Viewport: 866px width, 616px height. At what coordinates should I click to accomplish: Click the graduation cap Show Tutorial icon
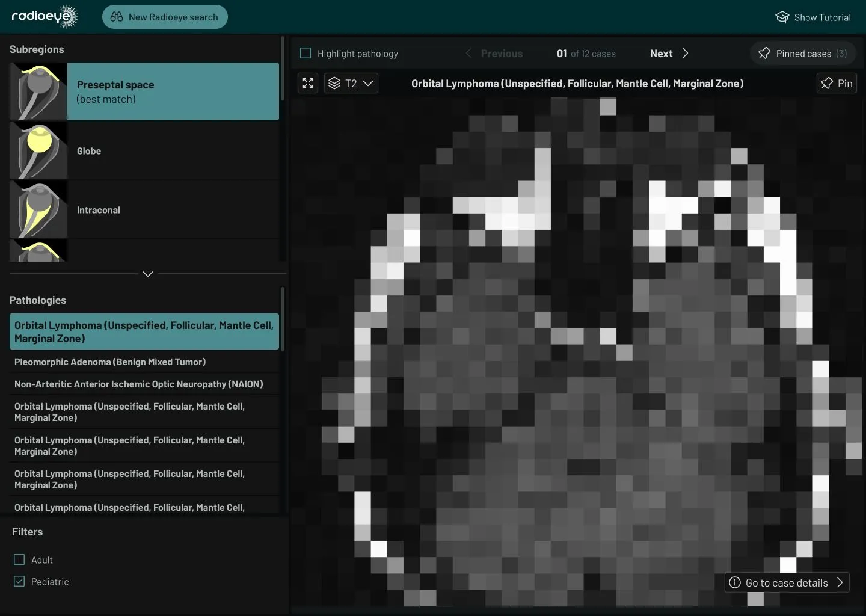pyautogui.click(x=782, y=17)
